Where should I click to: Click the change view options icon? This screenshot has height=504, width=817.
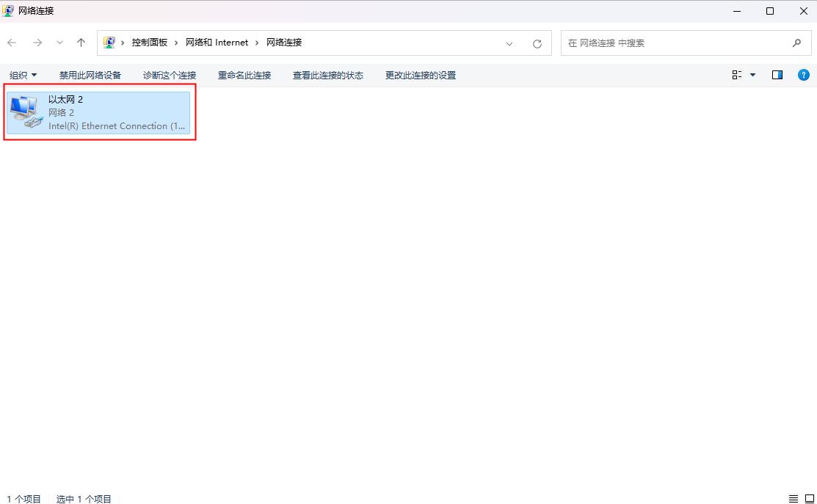pyautogui.click(x=740, y=74)
